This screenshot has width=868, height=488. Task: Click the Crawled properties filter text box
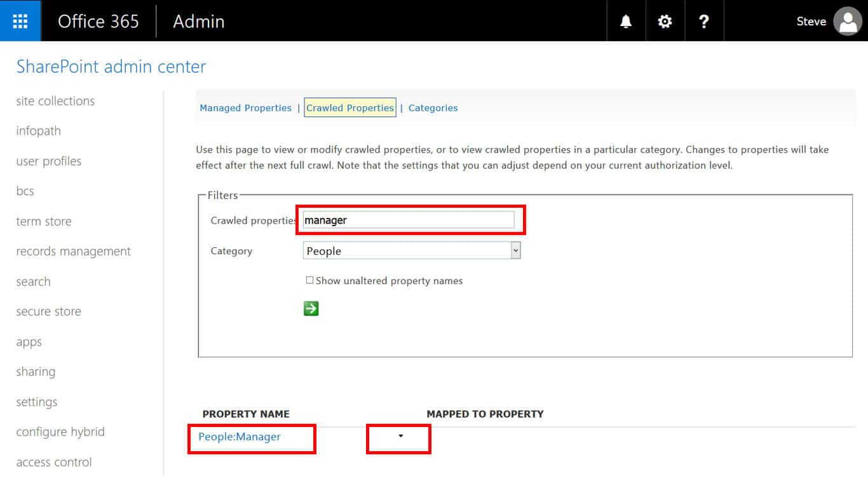point(408,220)
